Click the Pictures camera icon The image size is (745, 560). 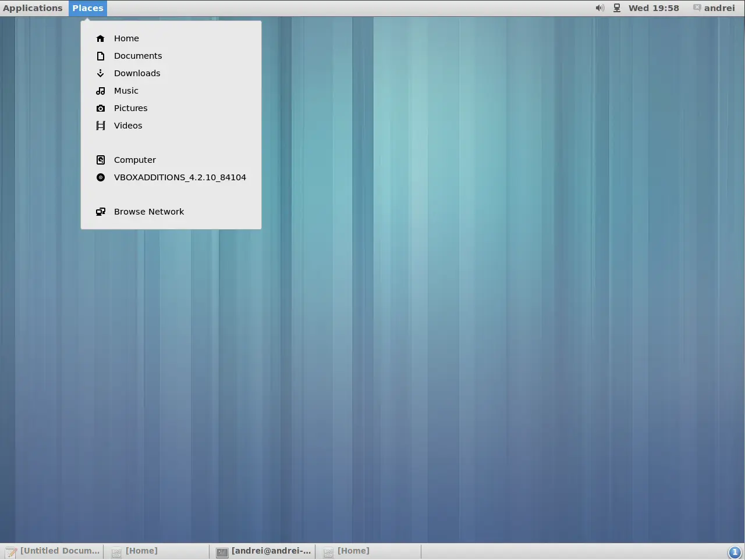101,108
